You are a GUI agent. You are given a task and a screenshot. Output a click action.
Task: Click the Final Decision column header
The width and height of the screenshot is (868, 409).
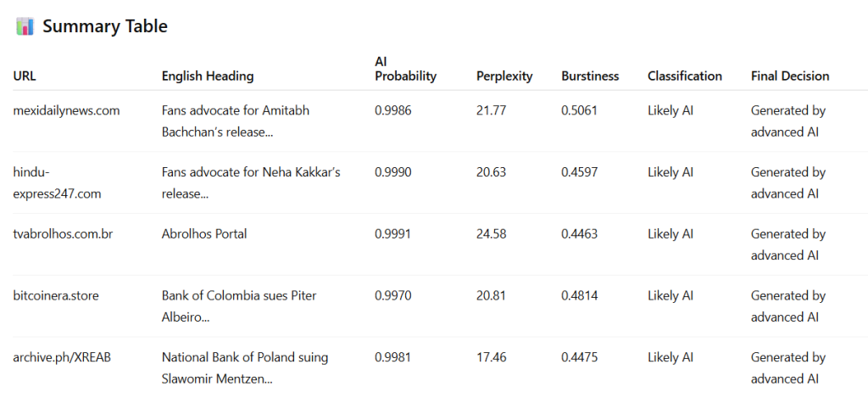tap(790, 76)
